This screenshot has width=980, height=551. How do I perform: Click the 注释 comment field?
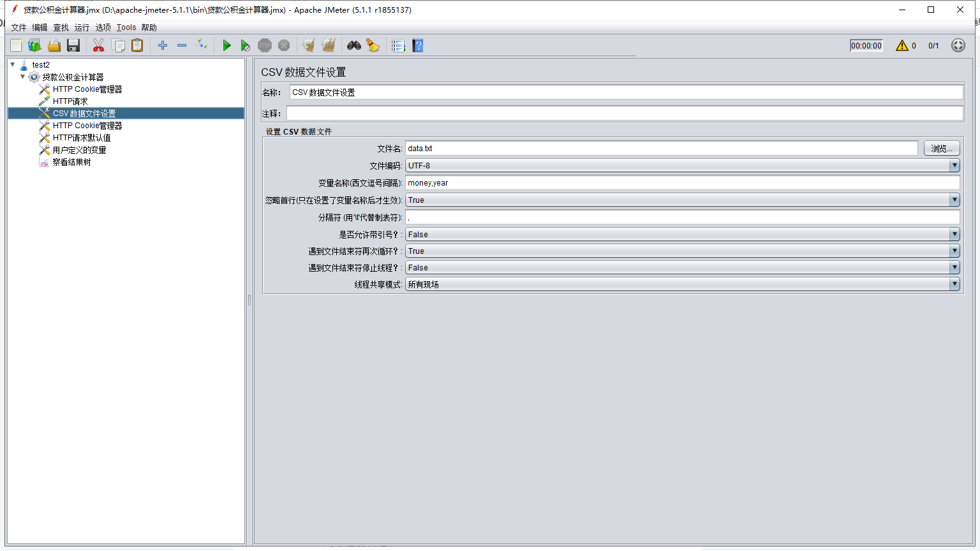point(625,114)
